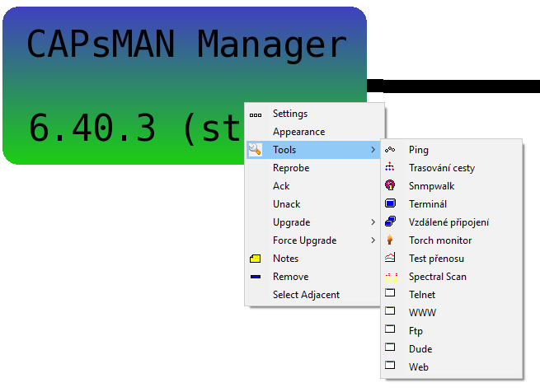
Task: Open Terminál from the Tools submenu
Action: [x=452, y=204]
